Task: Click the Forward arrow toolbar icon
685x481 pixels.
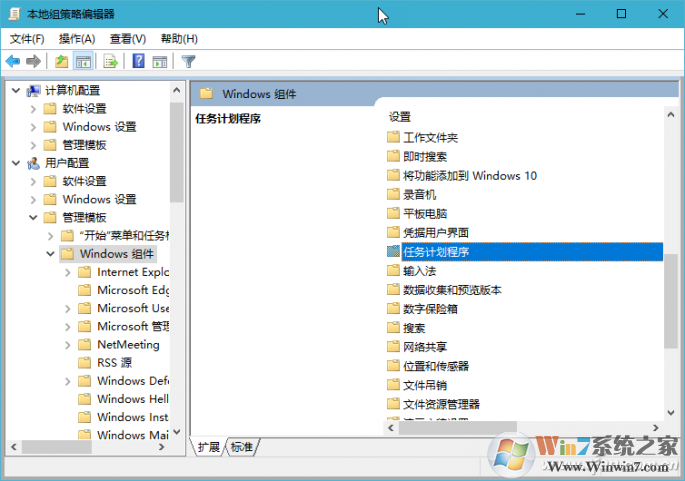Action: coord(33,61)
